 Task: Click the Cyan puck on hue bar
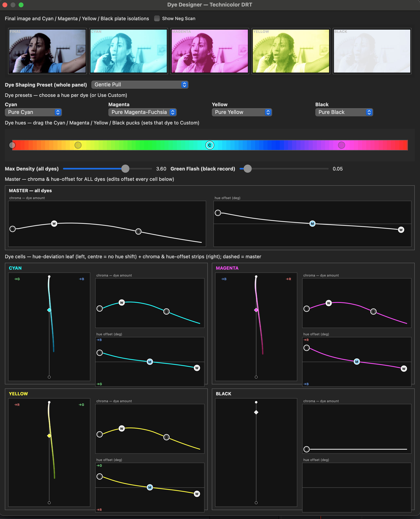coord(210,145)
